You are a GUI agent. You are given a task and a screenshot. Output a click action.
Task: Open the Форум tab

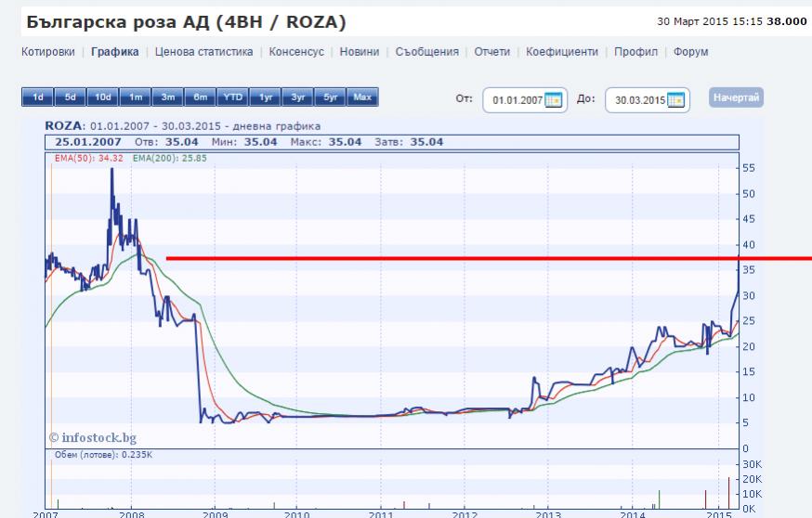(691, 52)
